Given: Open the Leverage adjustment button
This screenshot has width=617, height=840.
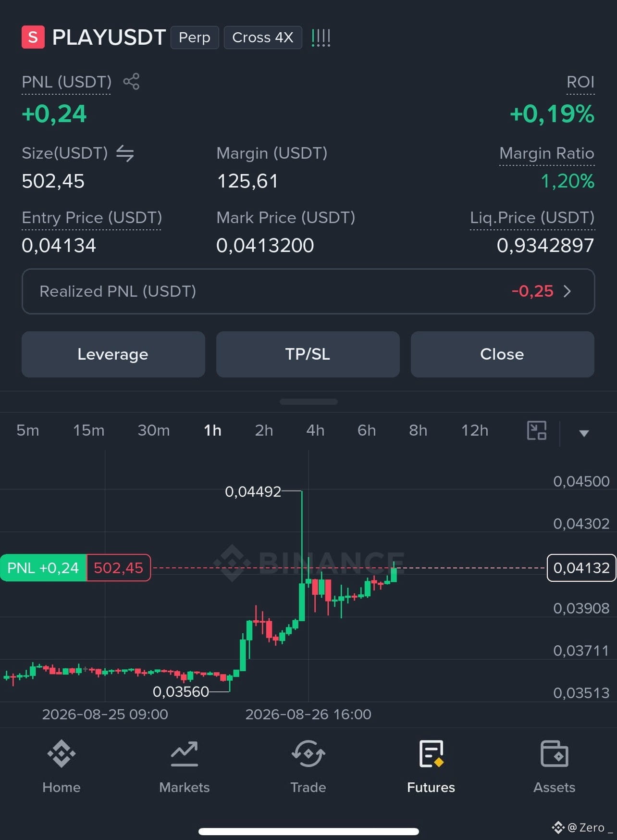Looking at the screenshot, I should click(113, 354).
